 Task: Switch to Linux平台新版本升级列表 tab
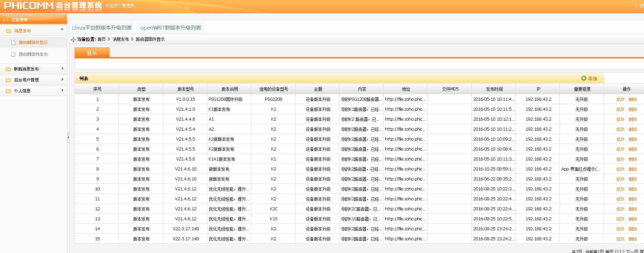tap(102, 28)
